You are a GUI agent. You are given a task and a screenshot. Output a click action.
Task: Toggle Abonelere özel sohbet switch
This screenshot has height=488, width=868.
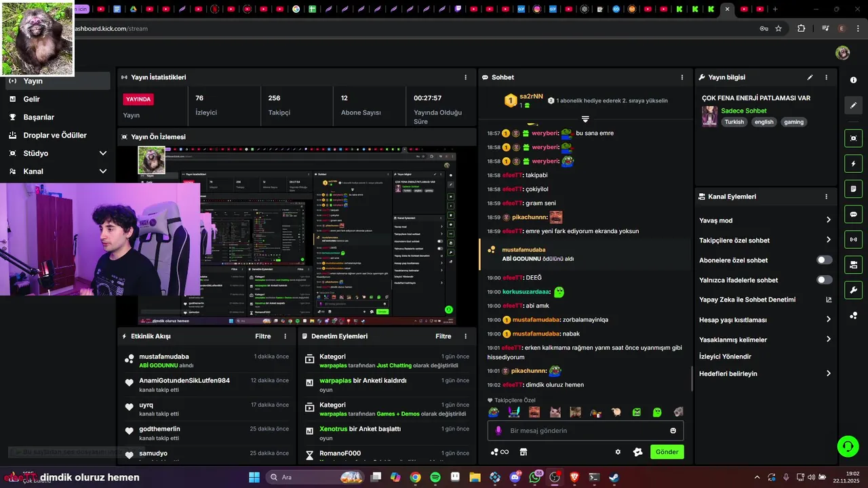click(825, 260)
